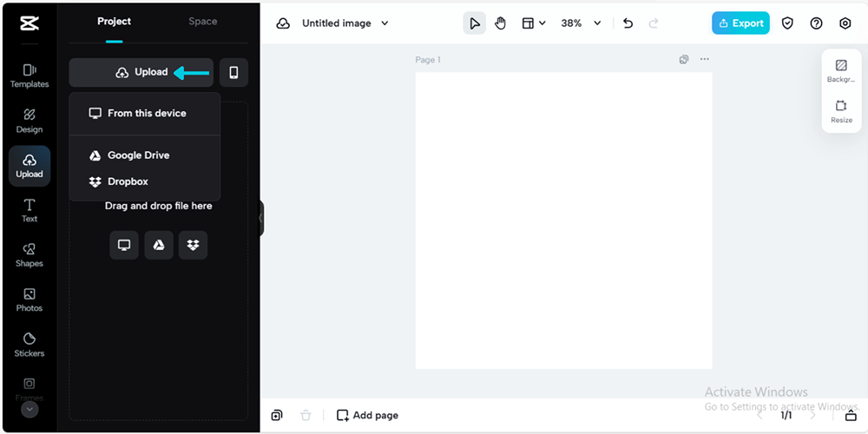
Task: Click the Export button
Action: [x=740, y=23]
